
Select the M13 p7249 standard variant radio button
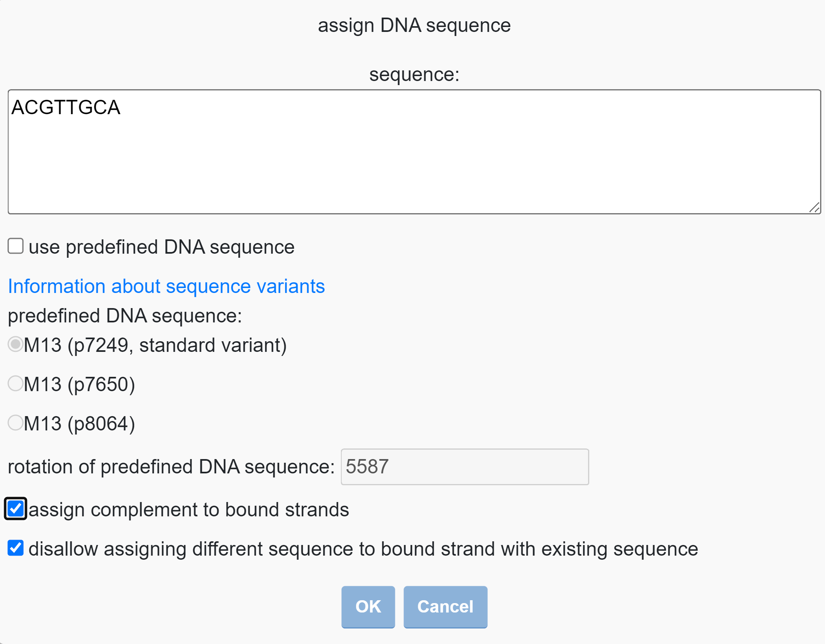coord(16,345)
